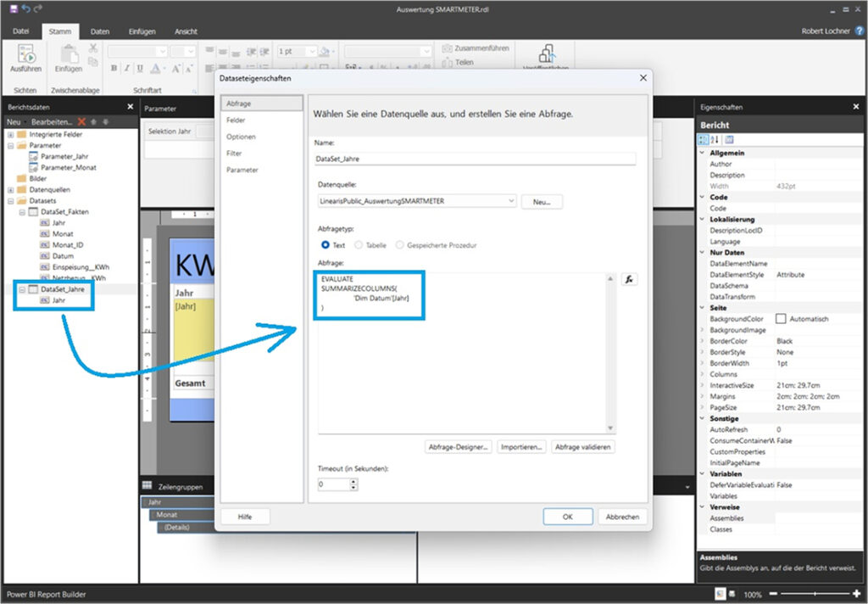Open the Optionen page in dialog

click(241, 137)
